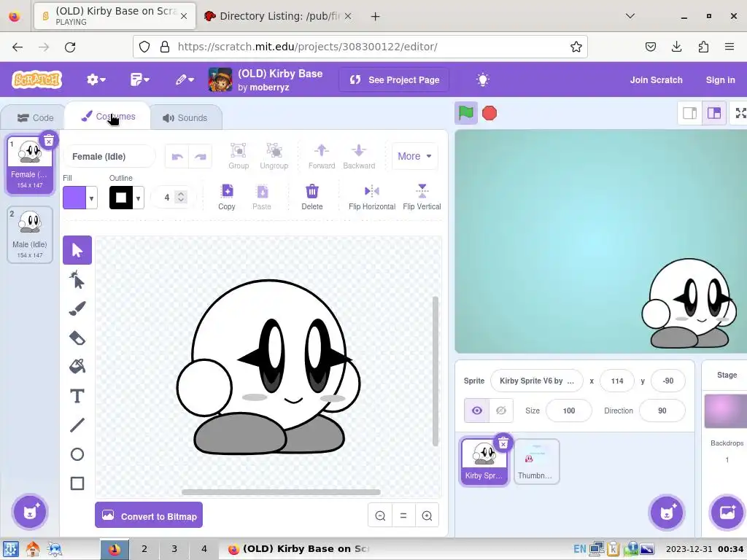This screenshot has width=747, height=560.
Task: Select the Line tool
Action: (x=77, y=425)
